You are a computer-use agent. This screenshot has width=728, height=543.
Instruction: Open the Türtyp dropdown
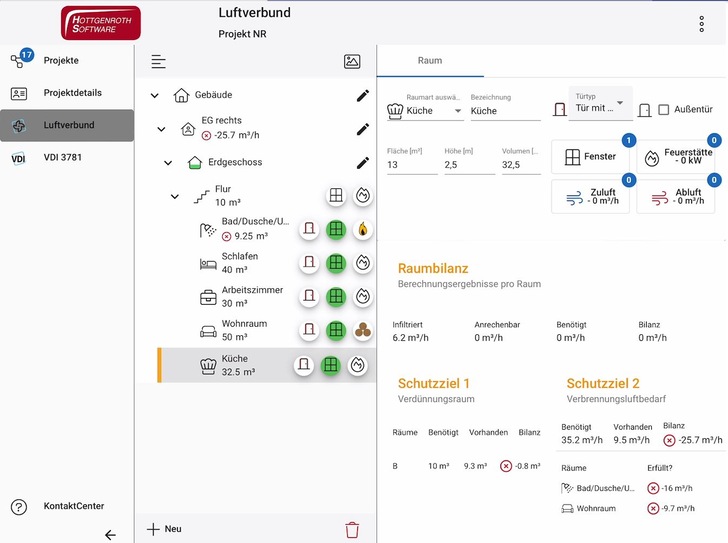tap(600, 103)
